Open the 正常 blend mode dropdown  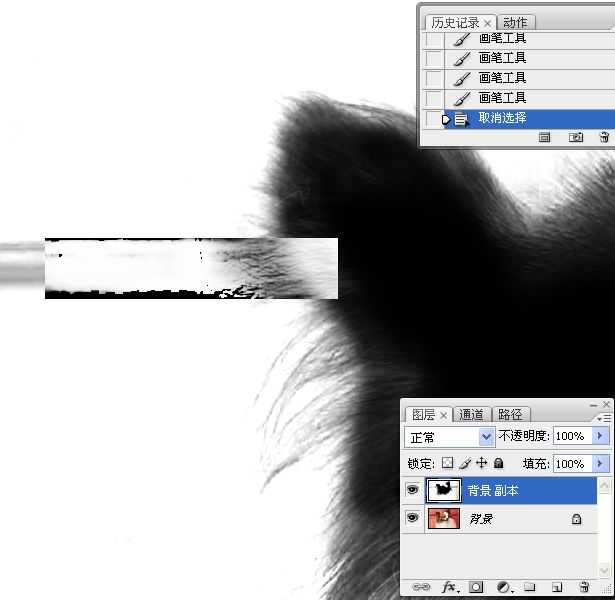[450, 436]
